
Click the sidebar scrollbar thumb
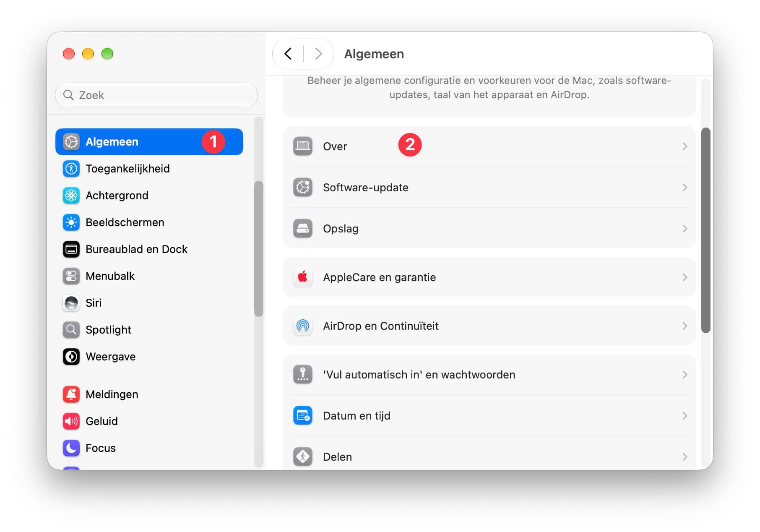coord(259,249)
